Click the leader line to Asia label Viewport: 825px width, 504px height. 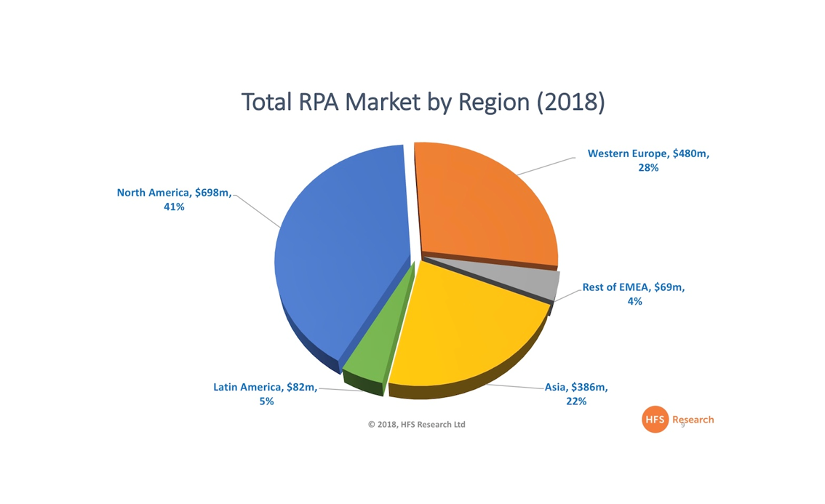coord(515,386)
